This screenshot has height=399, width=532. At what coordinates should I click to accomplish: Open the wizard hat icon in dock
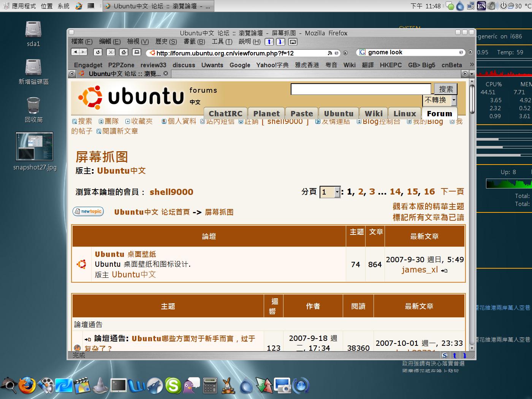(100, 385)
